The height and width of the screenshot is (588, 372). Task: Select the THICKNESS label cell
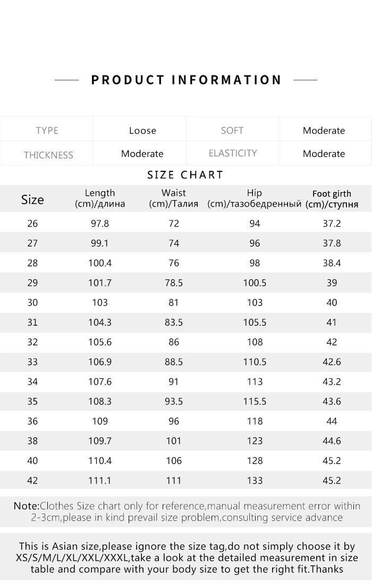[48, 155]
